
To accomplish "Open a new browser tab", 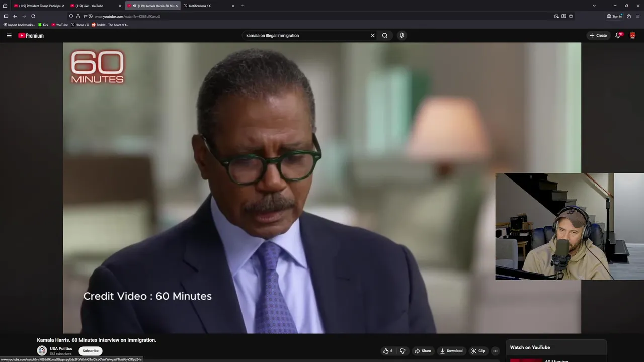I will [243, 6].
